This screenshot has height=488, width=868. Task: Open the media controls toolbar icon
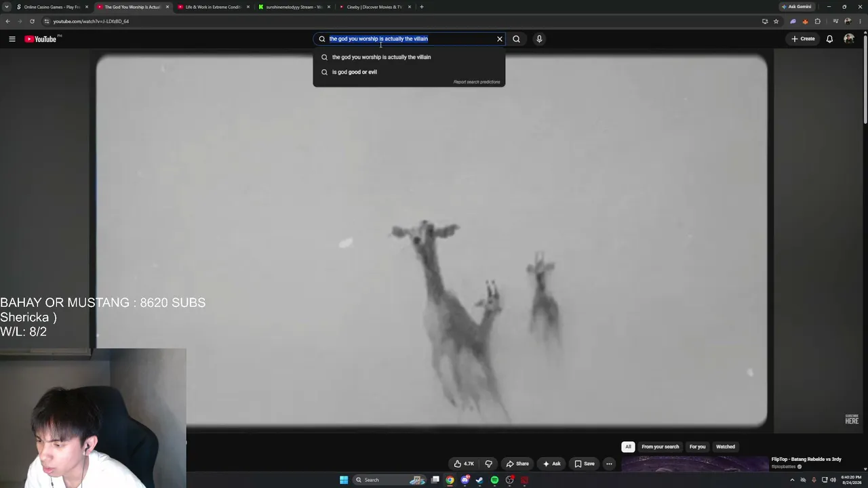click(835, 21)
